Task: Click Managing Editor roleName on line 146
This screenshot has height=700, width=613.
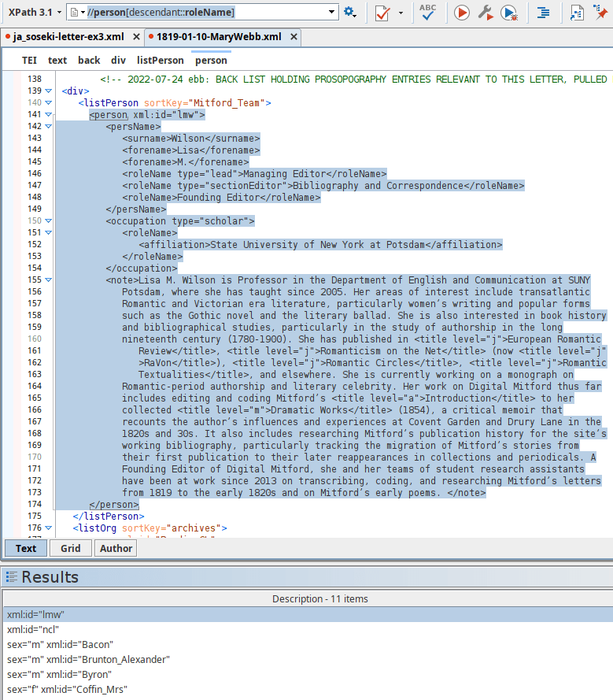Action: pos(285,174)
